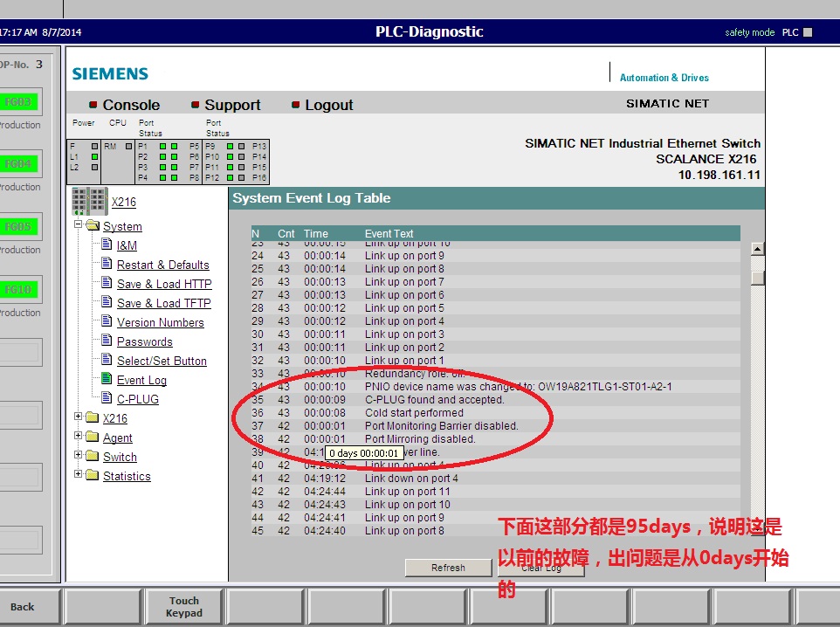Click the Statistics folder icon
The width and height of the screenshot is (840, 627).
tap(93, 475)
